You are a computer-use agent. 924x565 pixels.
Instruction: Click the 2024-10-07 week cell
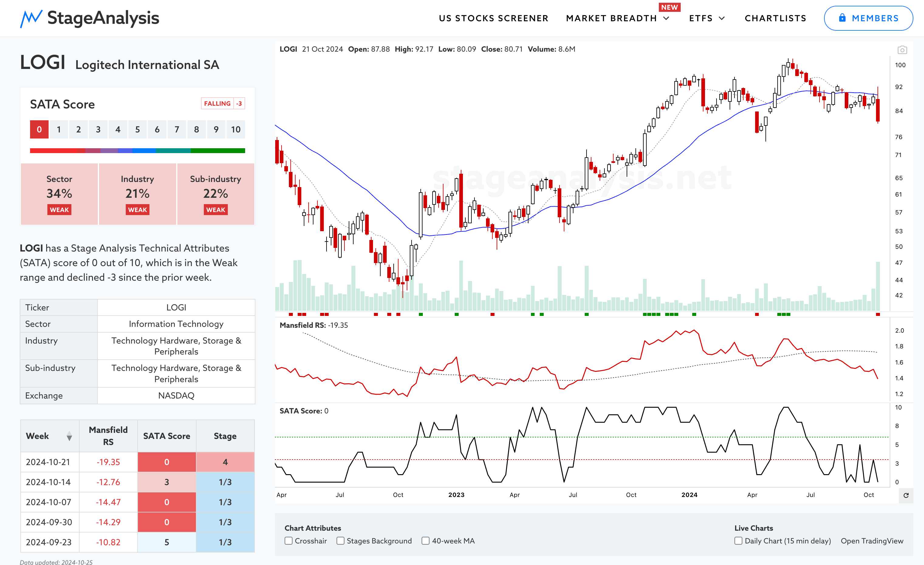pyautogui.click(x=50, y=502)
